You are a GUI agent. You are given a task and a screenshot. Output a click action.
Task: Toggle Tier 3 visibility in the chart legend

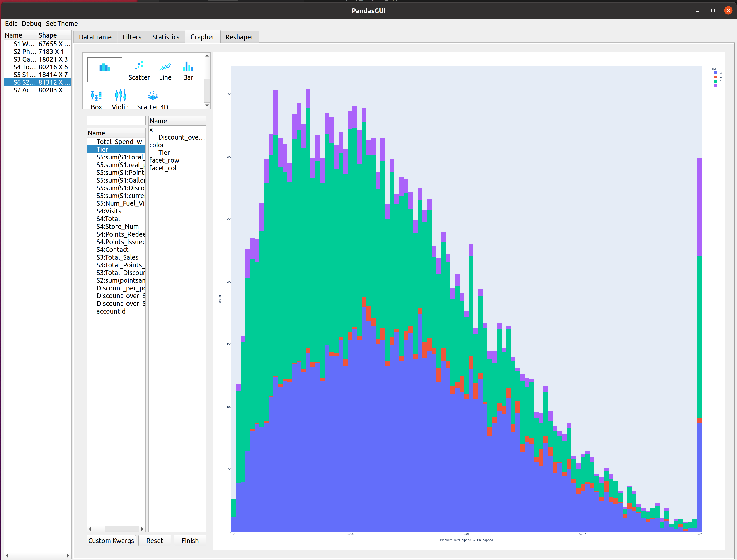tap(716, 73)
